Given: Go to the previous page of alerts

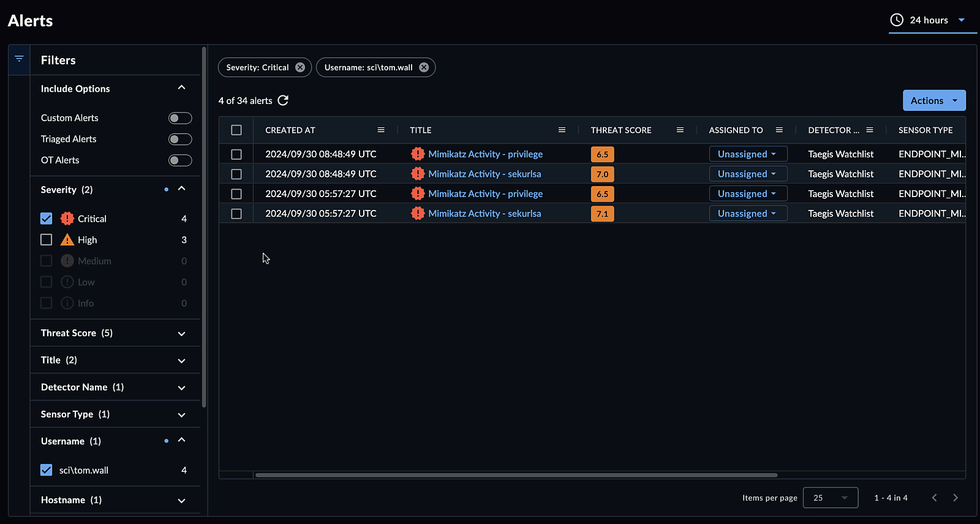Looking at the screenshot, I should 934,498.
